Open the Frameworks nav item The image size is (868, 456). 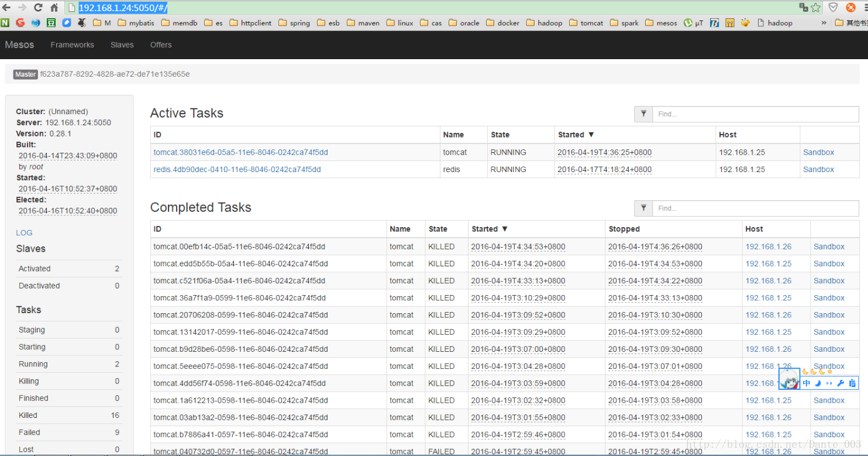click(x=73, y=44)
